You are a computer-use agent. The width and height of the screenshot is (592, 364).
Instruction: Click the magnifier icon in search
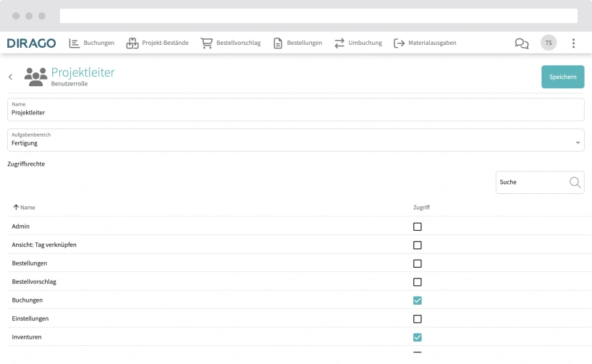[575, 182]
